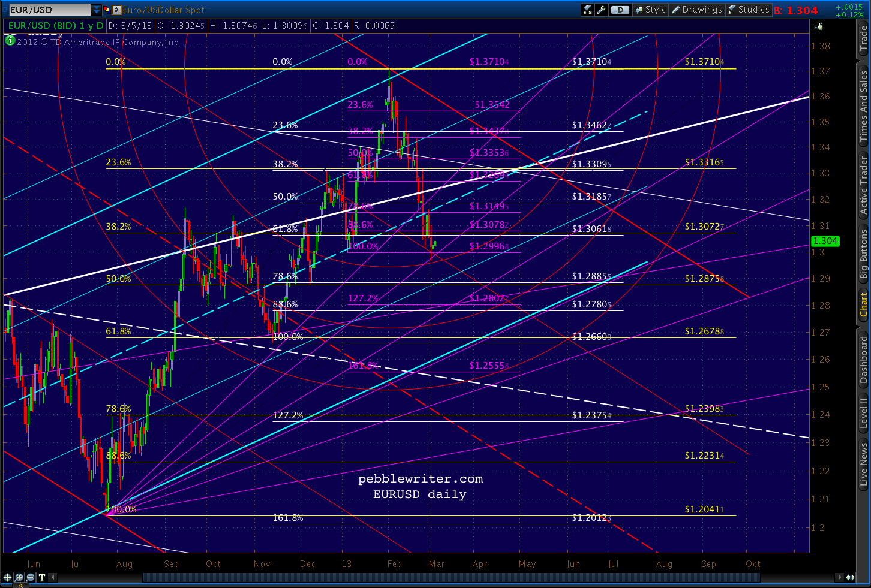Select the text T tool icon
Viewport: 871px width, 588px height.
pos(42,578)
